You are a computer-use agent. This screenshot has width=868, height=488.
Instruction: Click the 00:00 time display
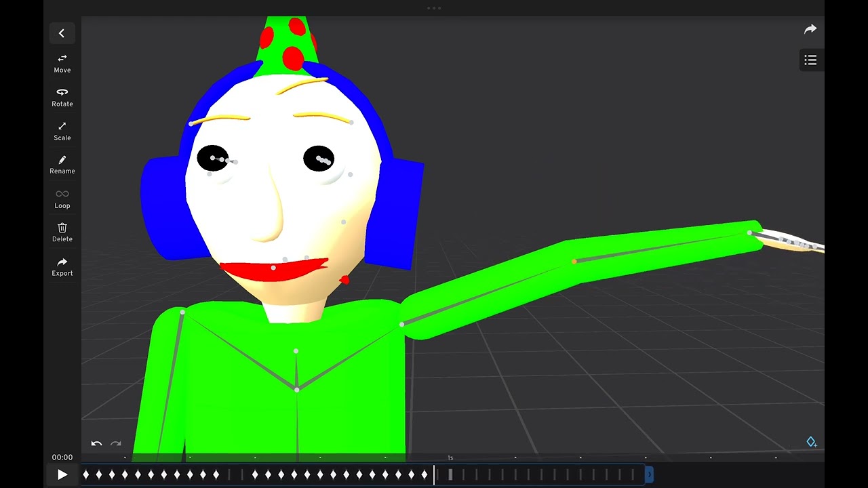tap(62, 457)
